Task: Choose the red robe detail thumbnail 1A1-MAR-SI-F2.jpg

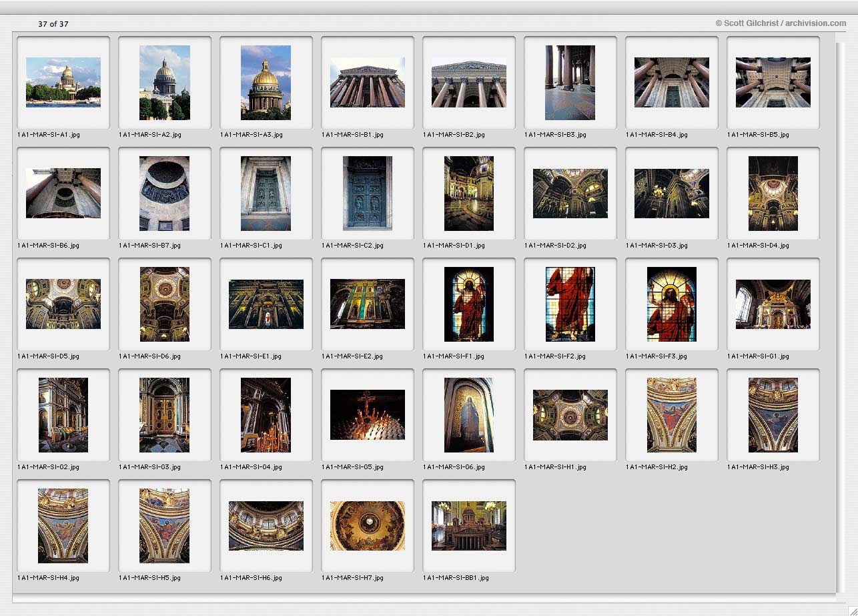Action: 570,304
